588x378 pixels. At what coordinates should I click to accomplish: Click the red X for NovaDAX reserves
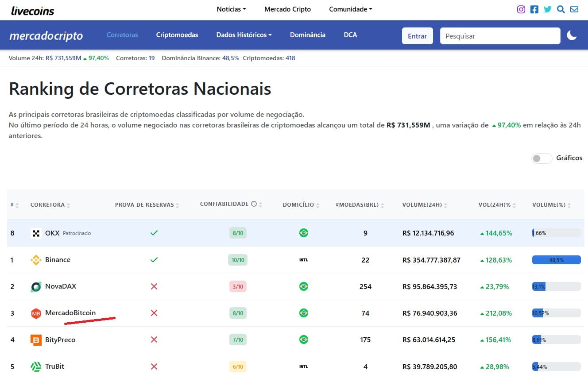click(154, 286)
